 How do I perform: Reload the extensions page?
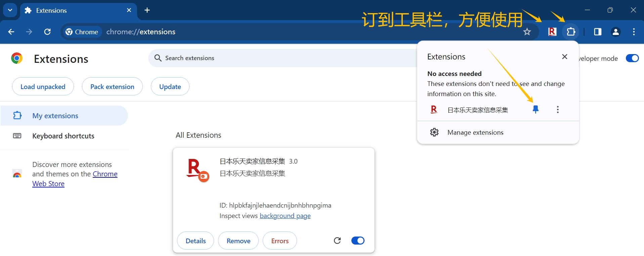[x=47, y=32]
